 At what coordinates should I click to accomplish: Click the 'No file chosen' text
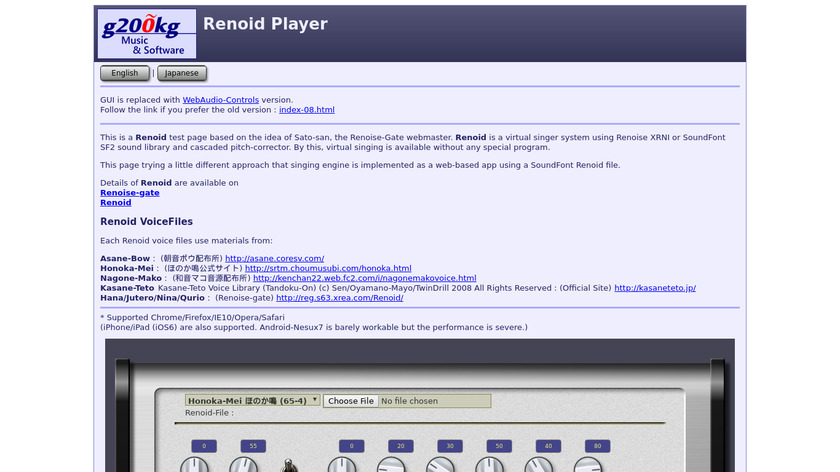pyautogui.click(x=409, y=401)
